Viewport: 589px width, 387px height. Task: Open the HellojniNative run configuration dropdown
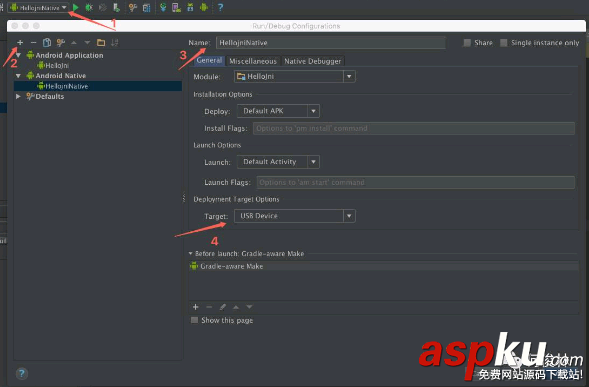coord(38,7)
